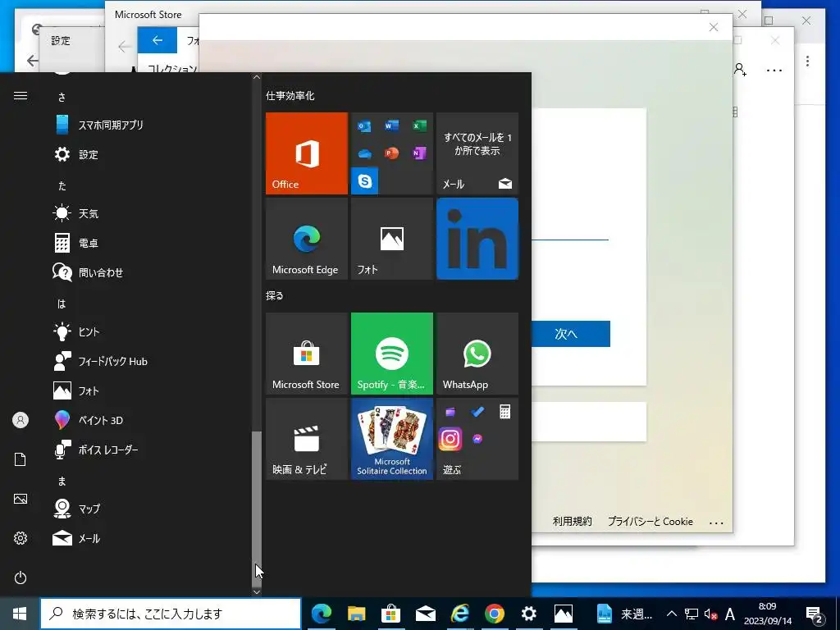This screenshot has width=840, height=630.
Task: Open プライバシーと Cookie link
Action: tap(651, 521)
